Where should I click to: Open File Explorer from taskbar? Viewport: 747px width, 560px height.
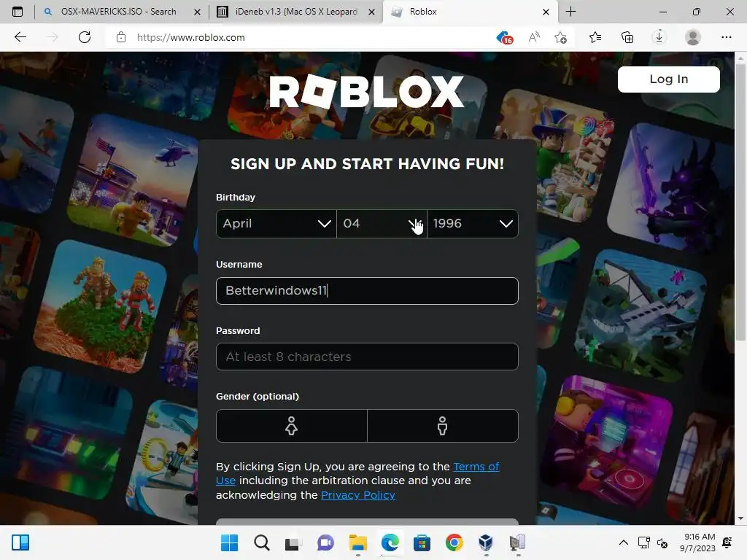coord(357,542)
